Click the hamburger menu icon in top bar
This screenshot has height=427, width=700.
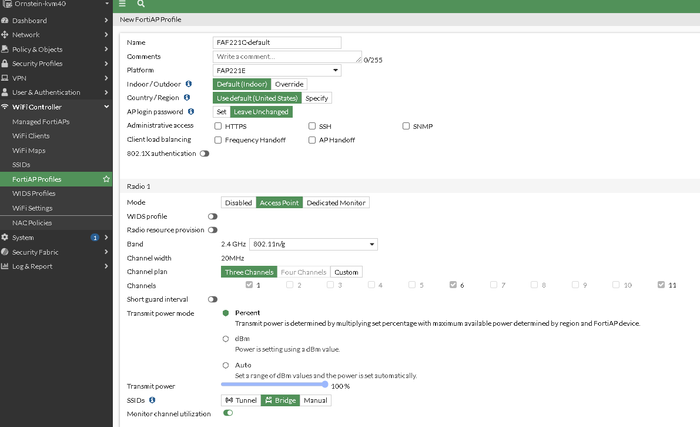[x=122, y=4]
